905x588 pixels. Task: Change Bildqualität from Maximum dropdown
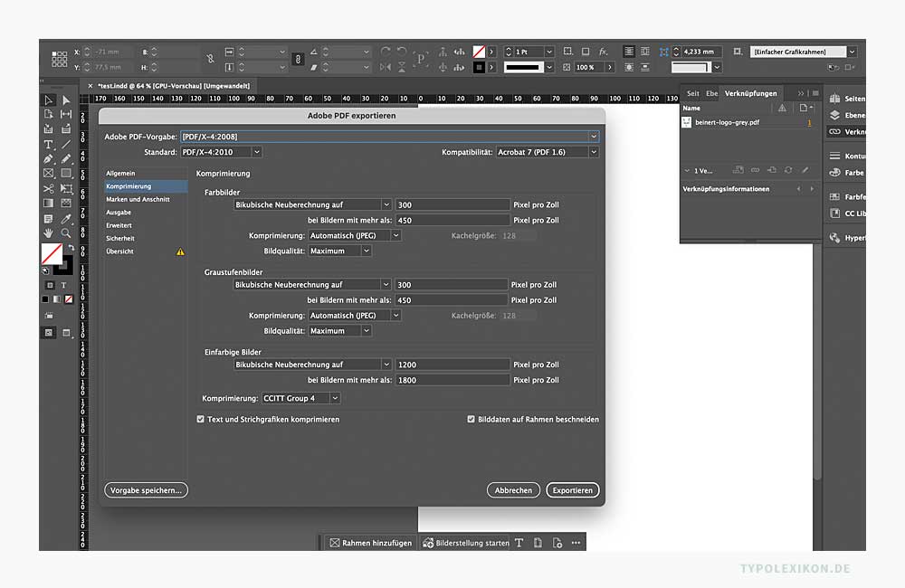pos(339,251)
